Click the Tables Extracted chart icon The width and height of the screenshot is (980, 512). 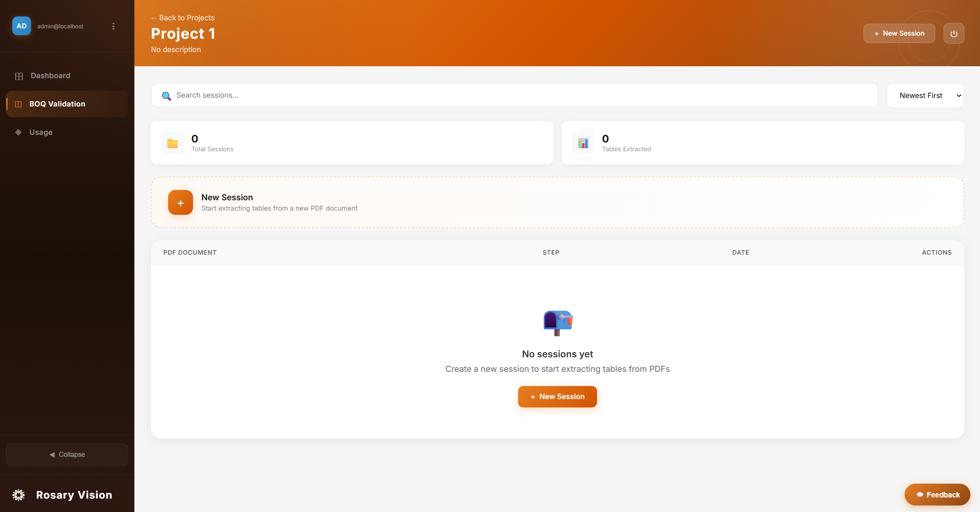click(x=583, y=143)
